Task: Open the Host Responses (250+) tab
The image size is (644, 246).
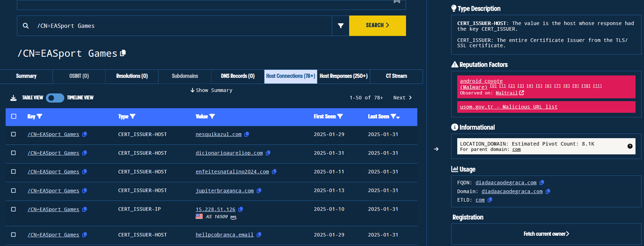Action: tap(343, 76)
